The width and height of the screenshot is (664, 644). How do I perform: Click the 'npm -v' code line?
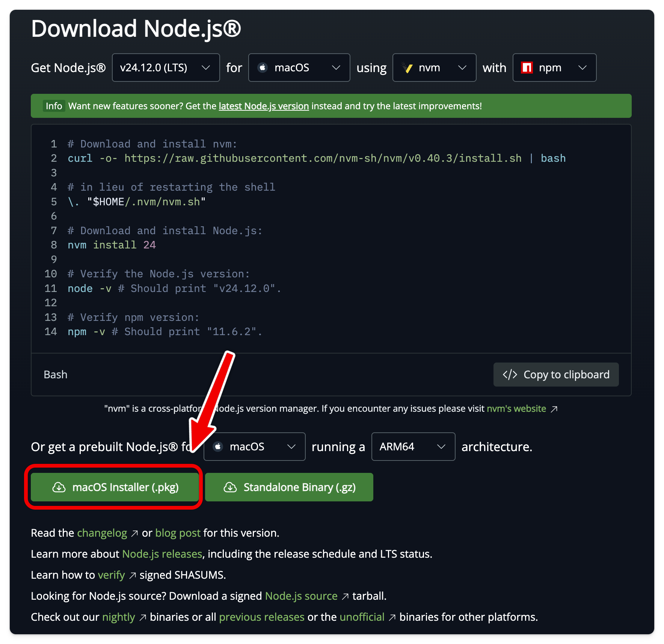pos(165,332)
